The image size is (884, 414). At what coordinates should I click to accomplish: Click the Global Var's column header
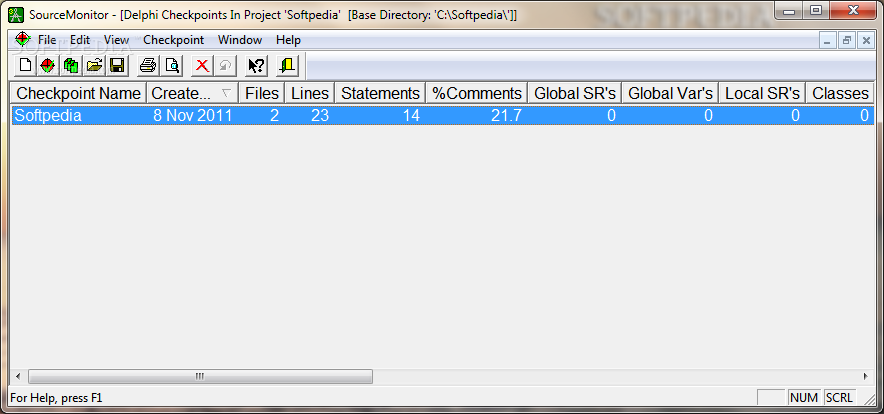tap(670, 93)
